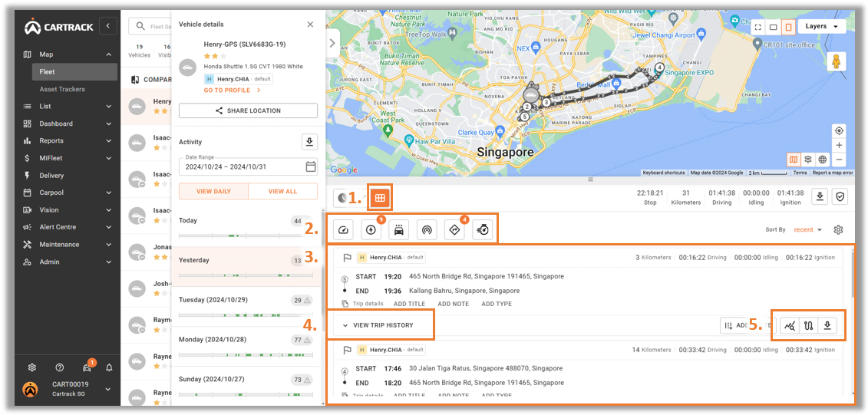868x415 pixels.
Task: Open the trip chart analysis icon
Action: click(x=790, y=325)
